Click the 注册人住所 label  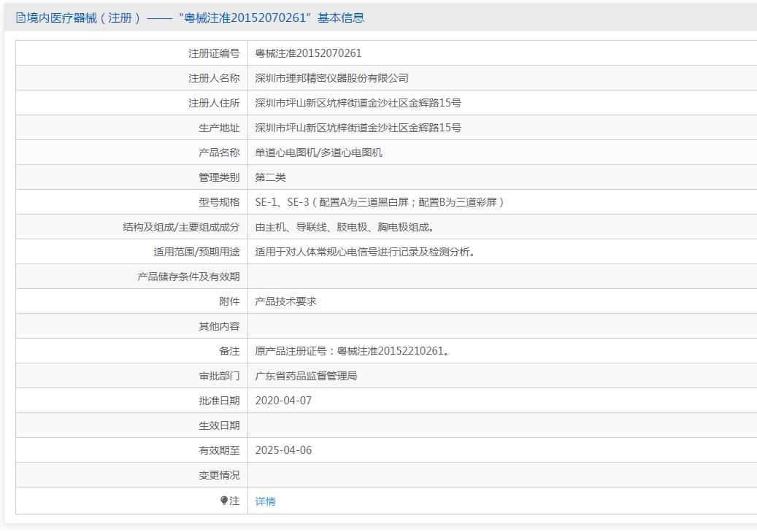(x=214, y=103)
